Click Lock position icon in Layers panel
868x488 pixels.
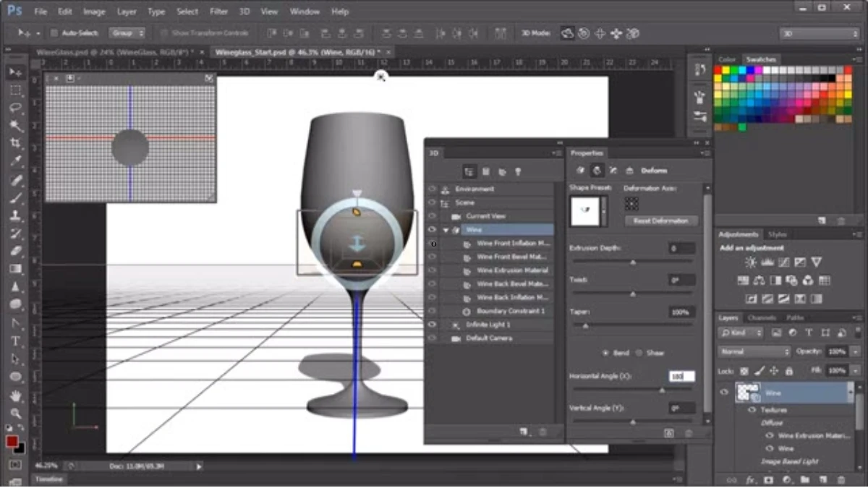tap(773, 370)
